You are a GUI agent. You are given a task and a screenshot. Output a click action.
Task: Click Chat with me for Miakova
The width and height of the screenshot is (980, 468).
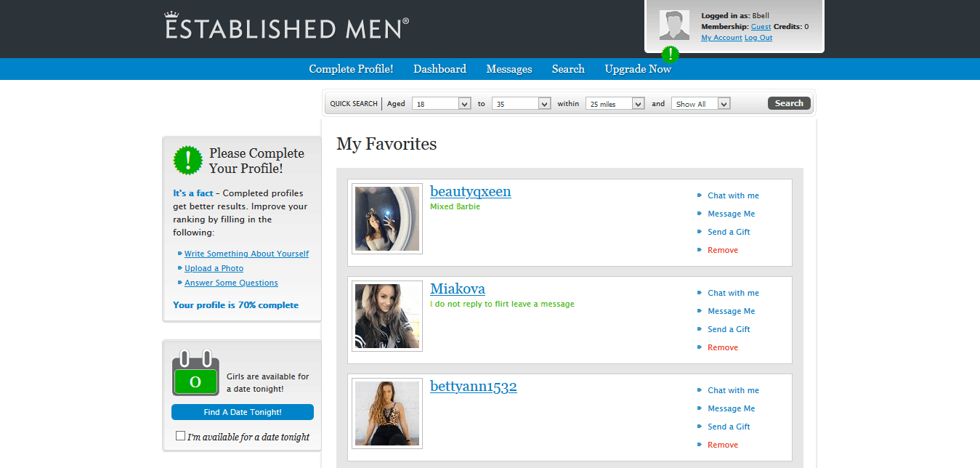(x=733, y=293)
